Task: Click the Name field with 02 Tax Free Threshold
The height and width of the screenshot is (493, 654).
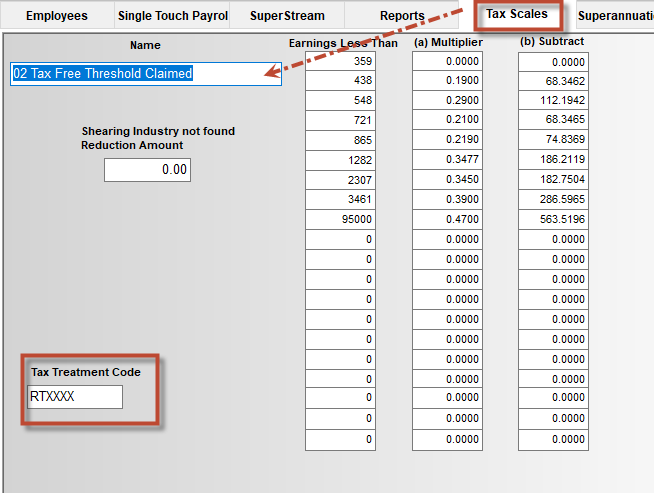Action: [146, 74]
